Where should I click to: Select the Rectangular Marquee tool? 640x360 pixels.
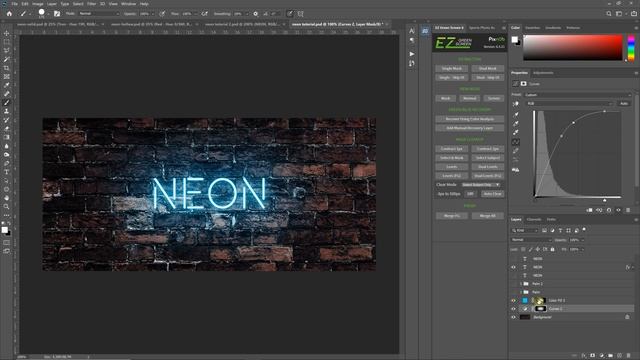(x=7, y=42)
